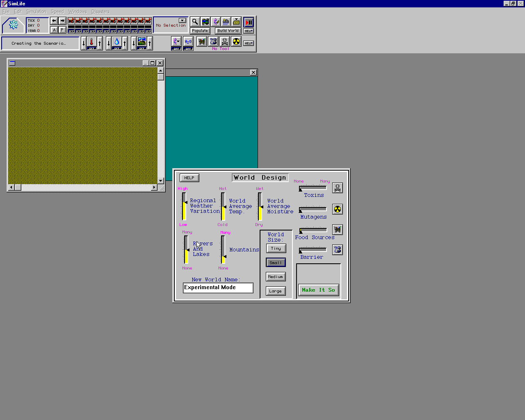Lower altitude with the down arrow beside the mountain icon

134,43
